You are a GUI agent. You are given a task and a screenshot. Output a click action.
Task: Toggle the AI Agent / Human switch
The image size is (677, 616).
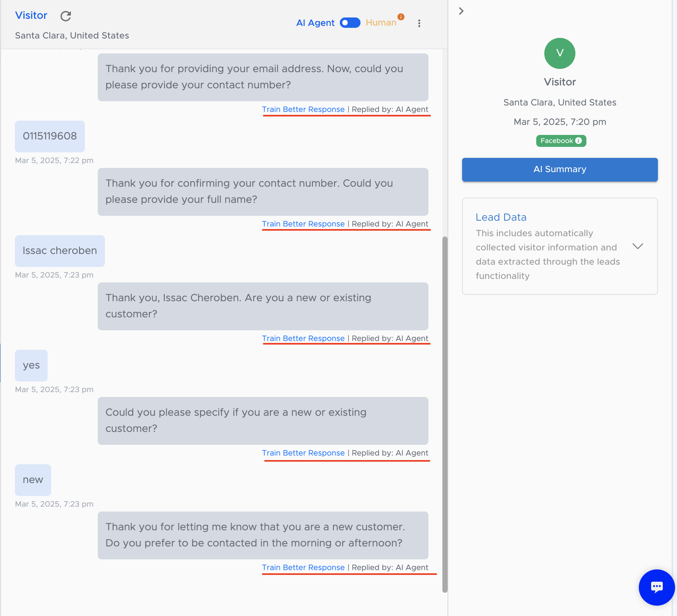350,23
